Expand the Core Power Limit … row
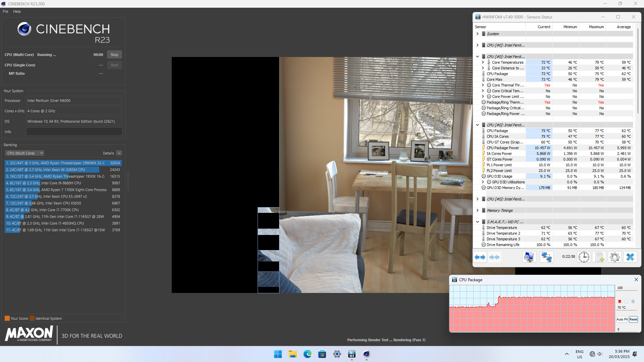Viewport: 644px width, 362px height. (x=483, y=97)
